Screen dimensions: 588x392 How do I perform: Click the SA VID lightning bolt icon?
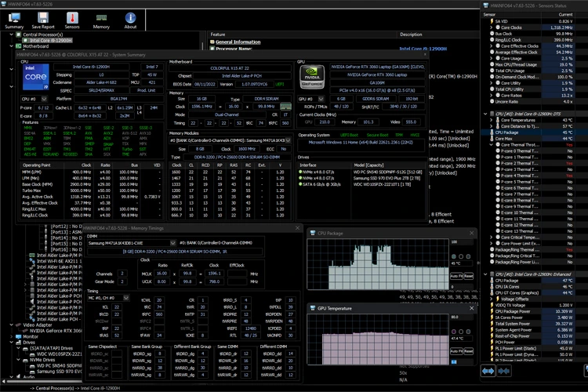(492, 21)
